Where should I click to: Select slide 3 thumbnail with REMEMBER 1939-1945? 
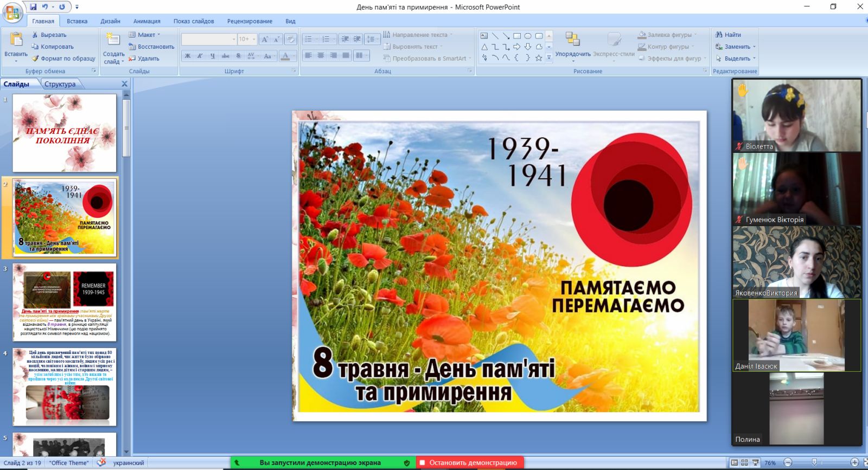coord(65,302)
